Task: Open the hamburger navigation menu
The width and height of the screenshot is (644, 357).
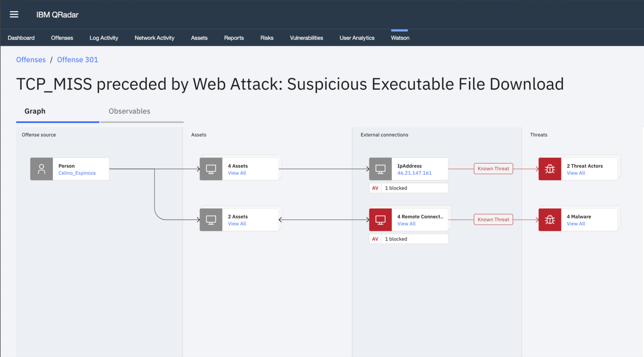Action: point(14,14)
